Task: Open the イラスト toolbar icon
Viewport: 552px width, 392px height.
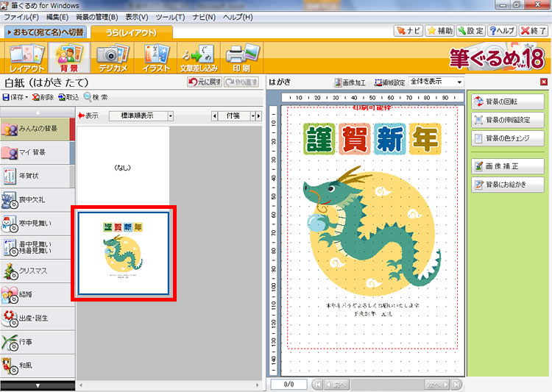Action: (x=156, y=57)
